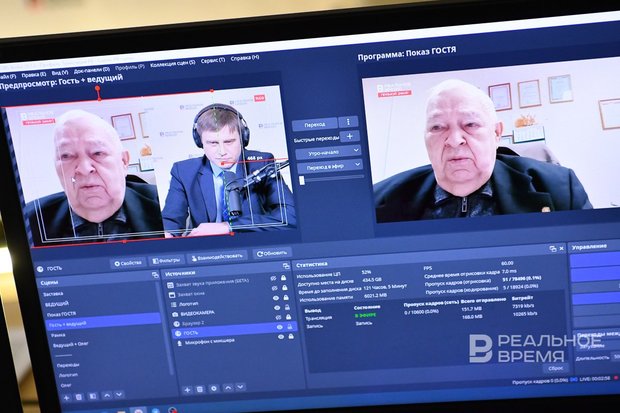Add a quick transition with plus button

(349, 137)
